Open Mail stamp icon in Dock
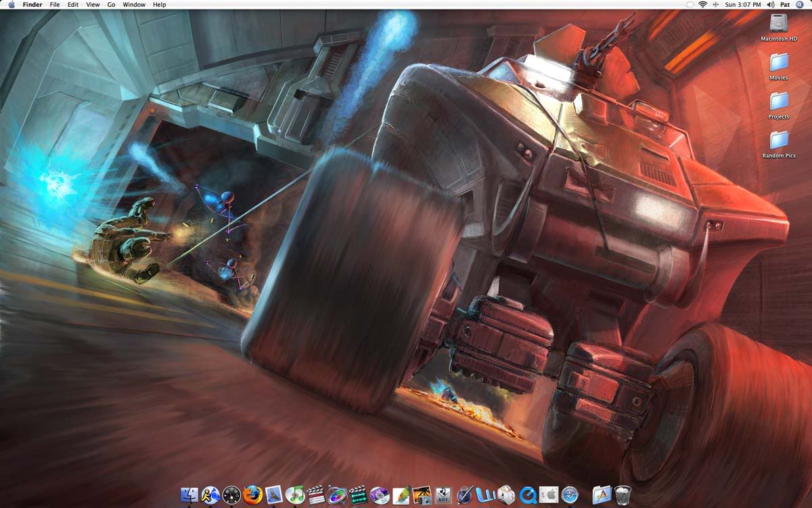The image size is (812, 508). pos(274,496)
